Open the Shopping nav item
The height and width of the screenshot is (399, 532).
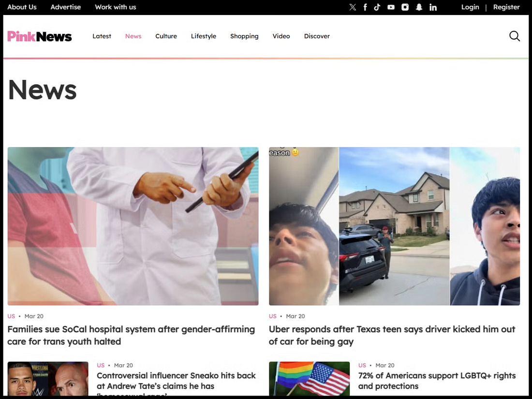(x=244, y=36)
